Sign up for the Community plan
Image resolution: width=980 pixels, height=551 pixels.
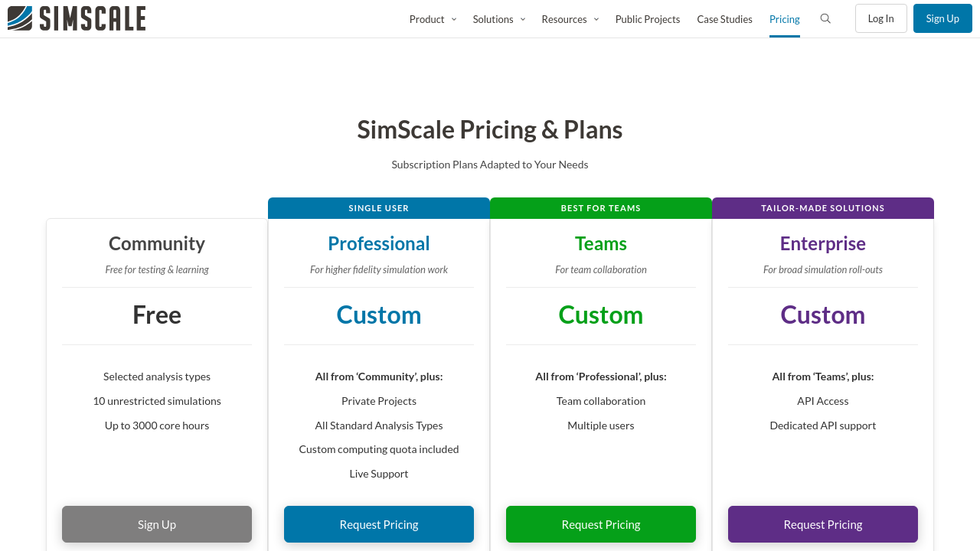(x=157, y=524)
